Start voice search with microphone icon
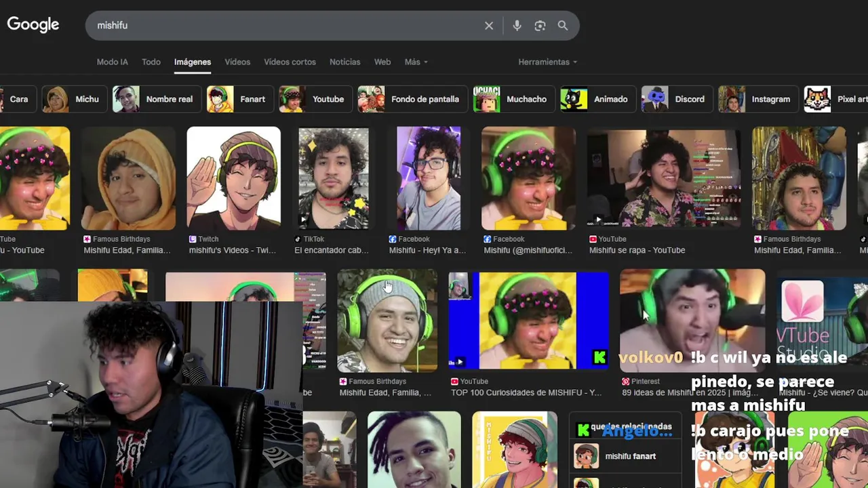 click(x=517, y=26)
